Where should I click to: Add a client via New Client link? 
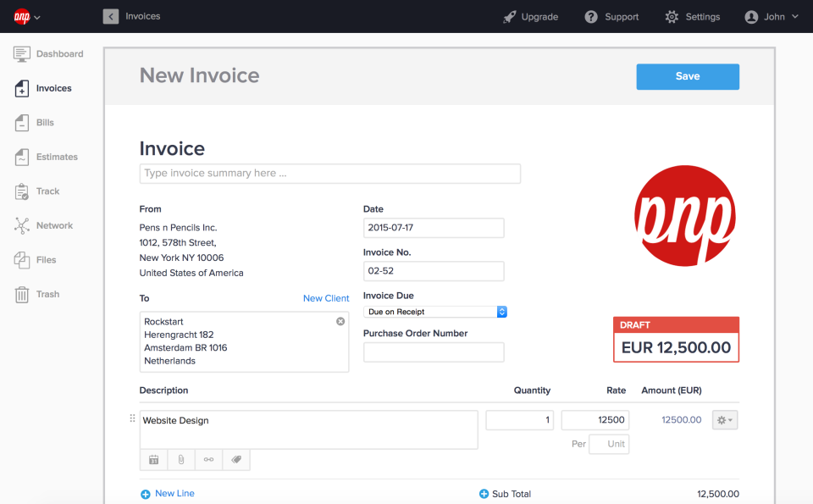326,298
